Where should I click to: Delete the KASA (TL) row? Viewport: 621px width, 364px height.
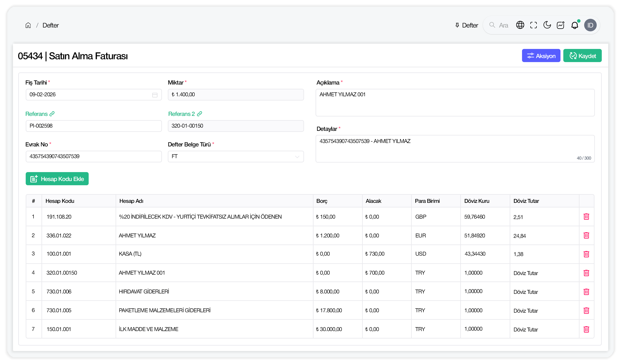tap(586, 254)
